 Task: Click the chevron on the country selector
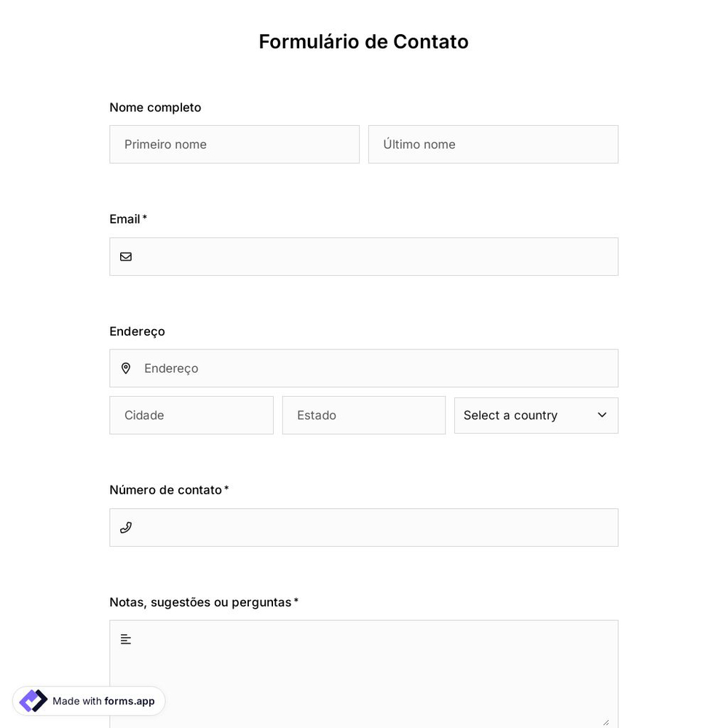601,415
